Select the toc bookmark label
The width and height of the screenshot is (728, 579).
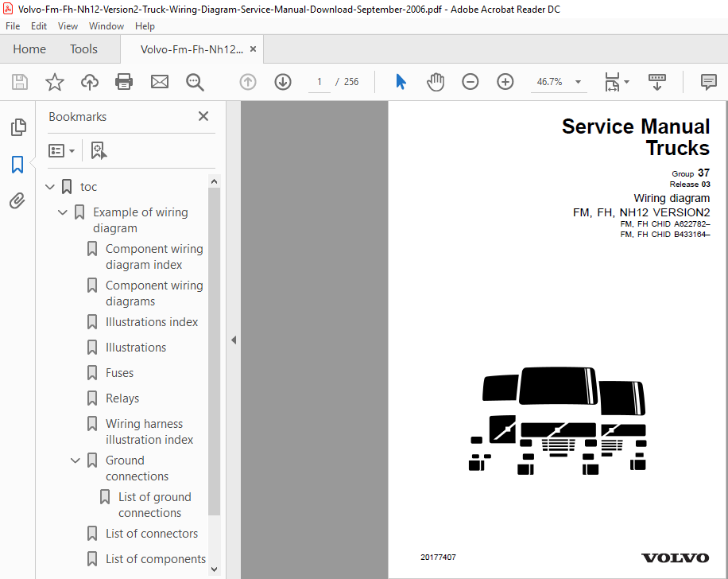click(88, 187)
